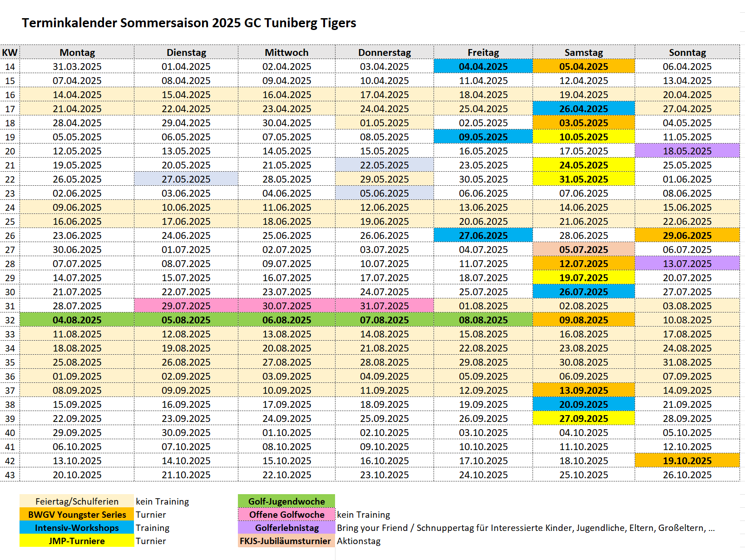The width and height of the screenshot is (745, 560).
Task: Select the Golf-Jugendwoche legend swatch
Action: pos(286,501)
